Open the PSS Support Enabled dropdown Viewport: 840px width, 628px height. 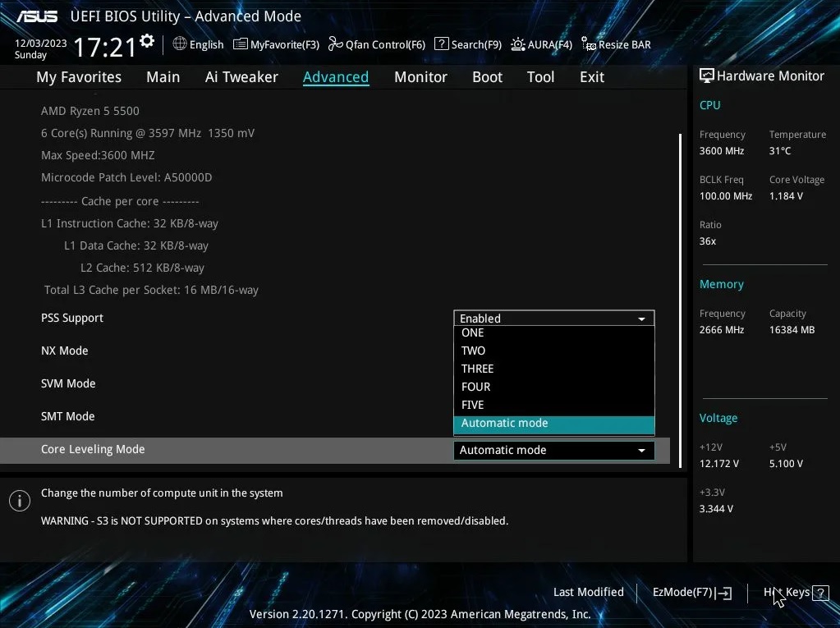[554, 318]
